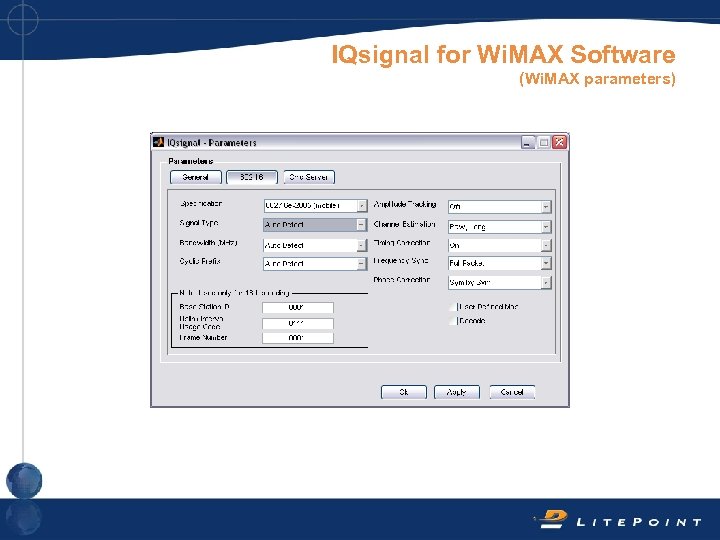
Task: Click the Base Station ID input field
Action: click(x=298, y=307)
